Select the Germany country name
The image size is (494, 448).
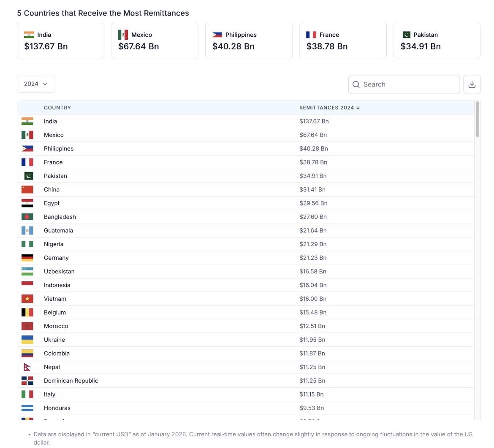[x=56, y=258]
